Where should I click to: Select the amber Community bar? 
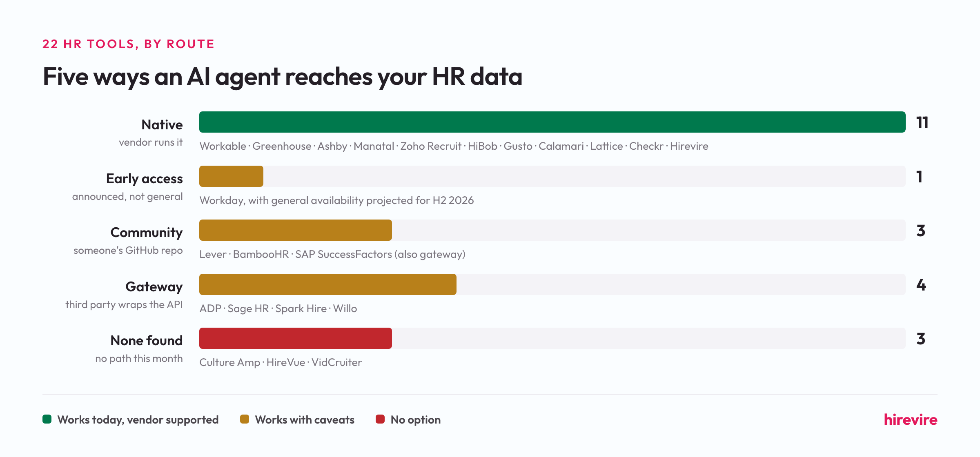[296, 230]
